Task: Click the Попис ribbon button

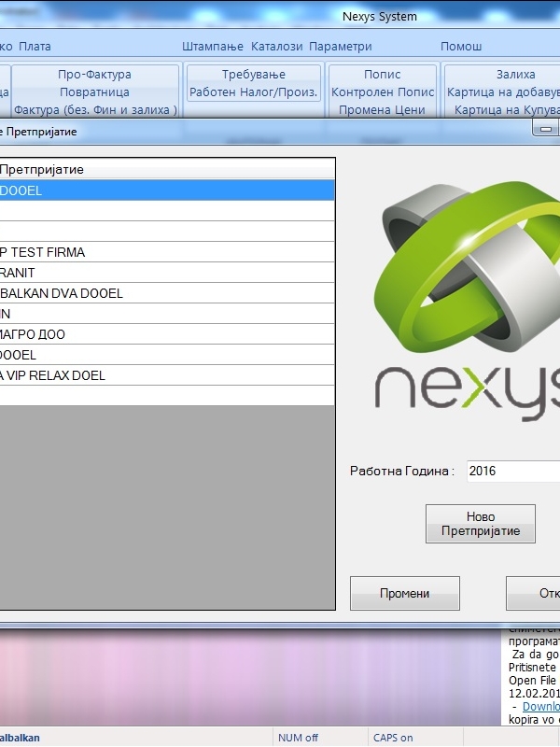Action: 383,75
